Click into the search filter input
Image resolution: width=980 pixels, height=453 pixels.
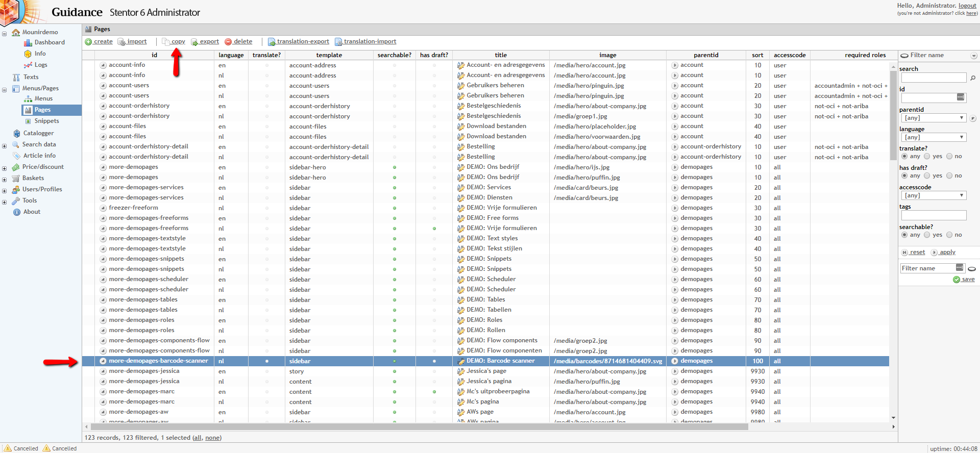(x=934, y=78)
